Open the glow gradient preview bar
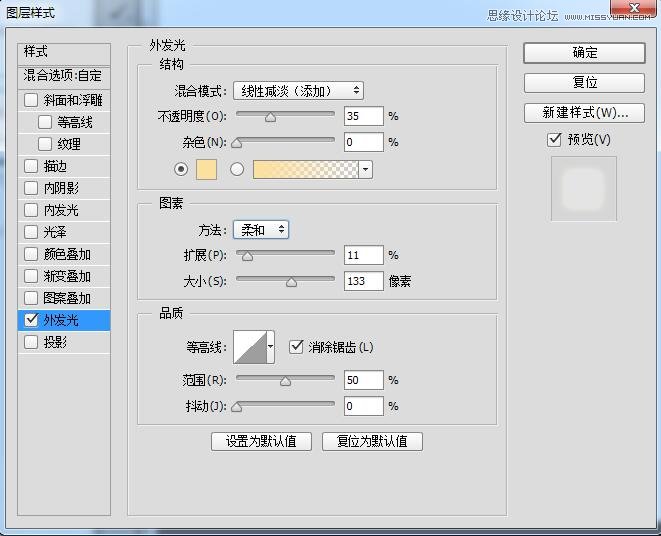 tap(306, 170)
